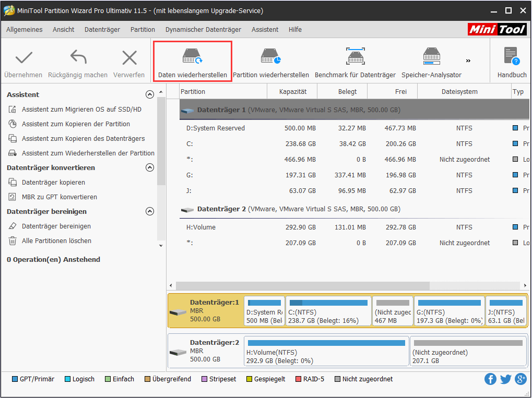Sort by Frei column header
532x398 pixels.
tap(393, 91)
